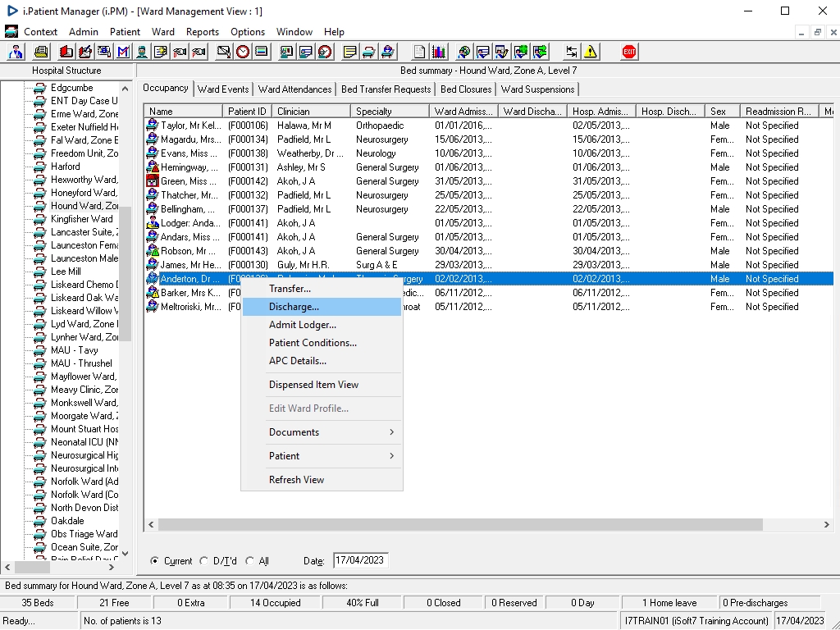Click the table scroll-left arrow
This screenshot has width=840, height=630.
[151, 524]
